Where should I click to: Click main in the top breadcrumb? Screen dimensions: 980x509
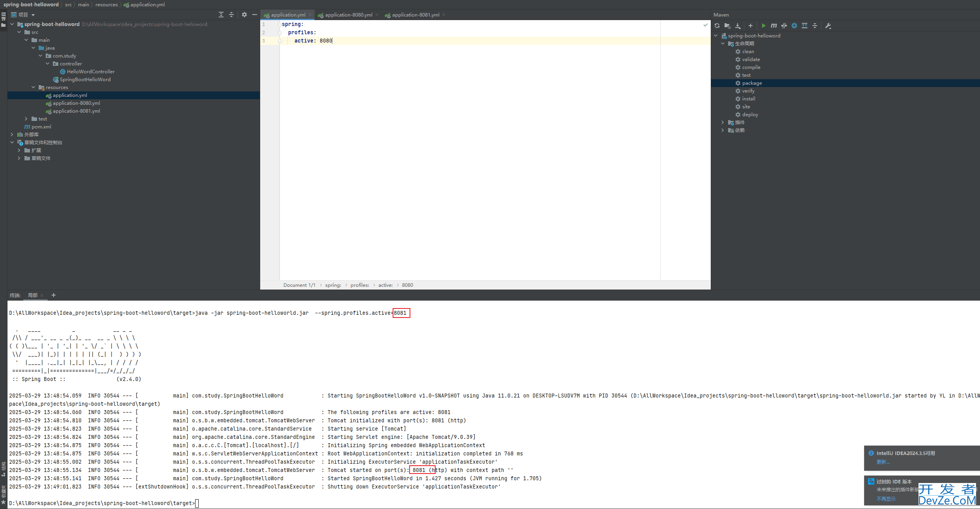84,4
